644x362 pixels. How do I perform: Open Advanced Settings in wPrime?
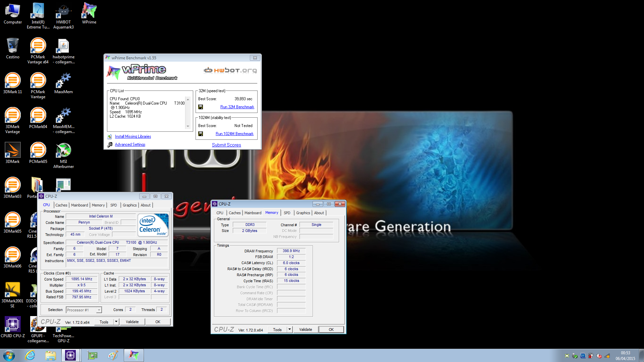pyautogui.click(x=130, y=144)
